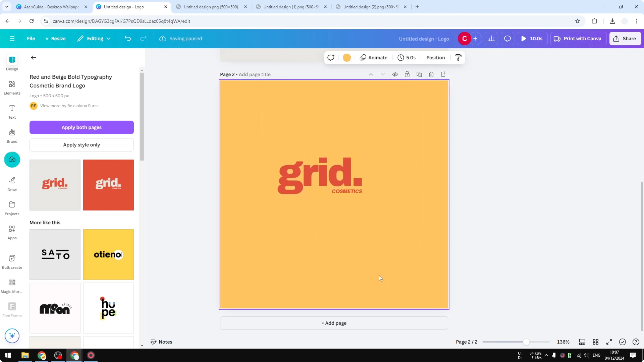The height and width of the screenshot is (362, 644).
Task: Open the Draw panel
Action: 12,184
